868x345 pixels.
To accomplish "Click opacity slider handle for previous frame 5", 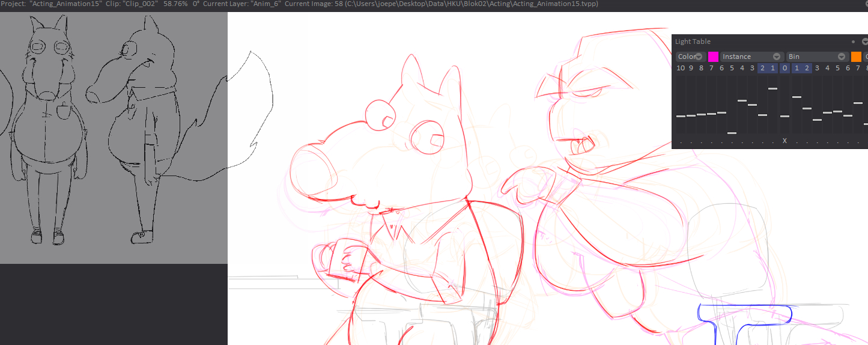I will pyautogui.click(x=732, y=133).
